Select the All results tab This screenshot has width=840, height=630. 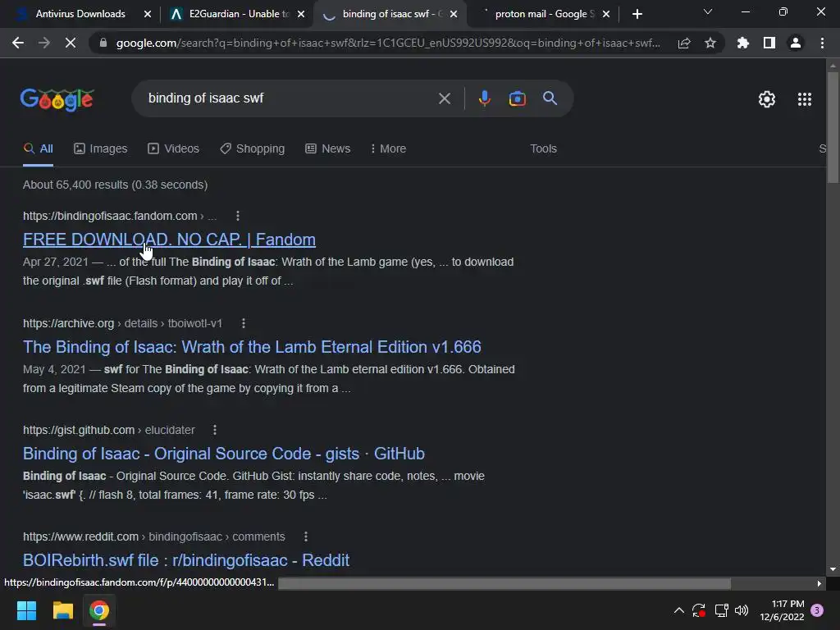(x=38, y=149)
